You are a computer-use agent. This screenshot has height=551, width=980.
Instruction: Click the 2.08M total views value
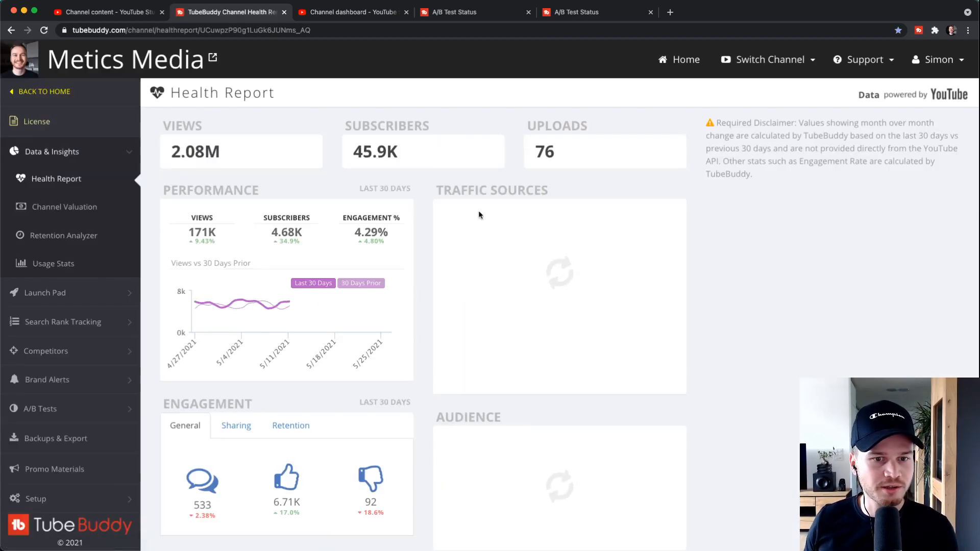tap(195, 151)
